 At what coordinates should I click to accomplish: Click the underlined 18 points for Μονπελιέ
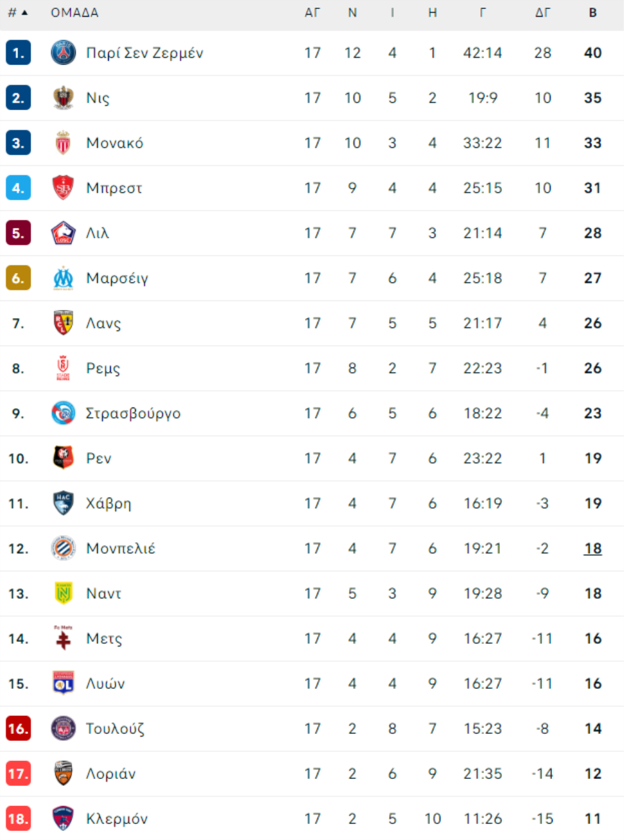point(593,548)
